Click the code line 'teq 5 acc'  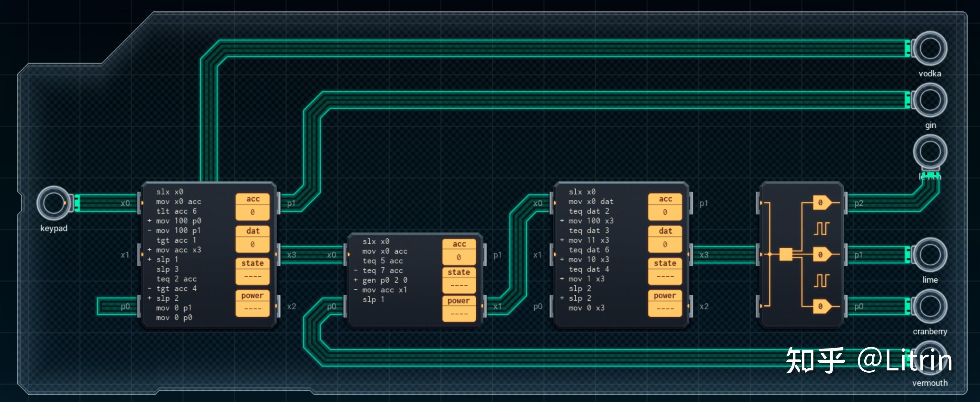[x=382, y=261]
